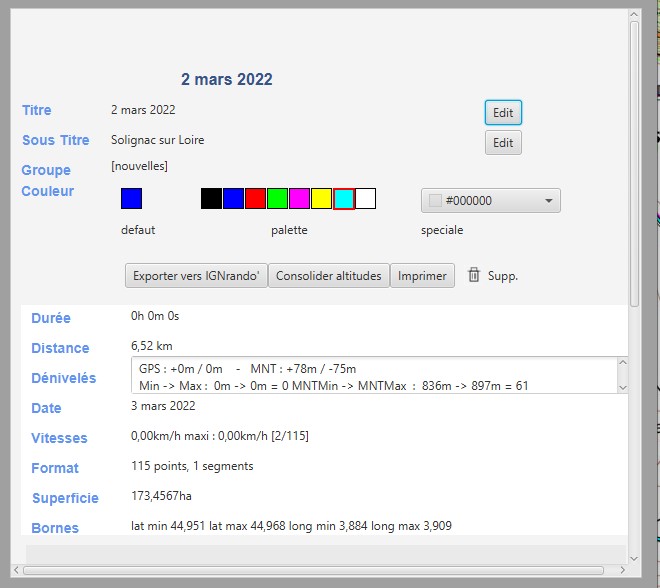Screen dimensions: 660x588
Task: Click Edit button beside Sous Titre
Action: (x=503, y=143)
